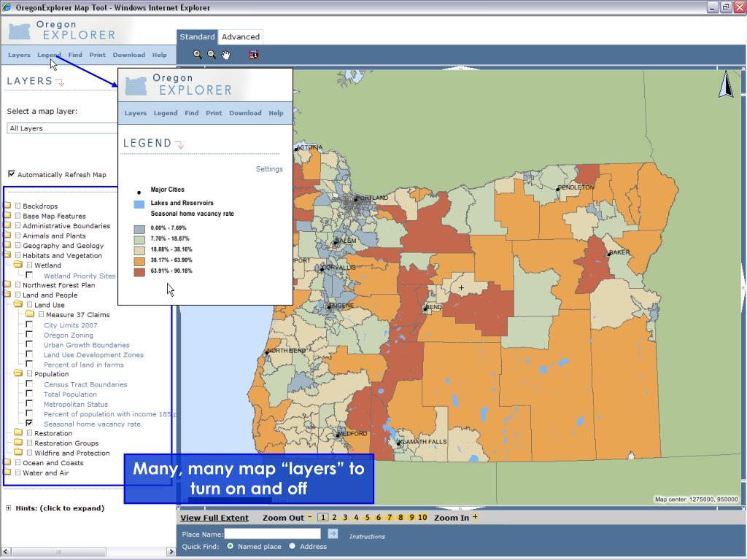
Task: Open the Find menu in the main header
Action: pyautogui.click(x=75, y=55)
